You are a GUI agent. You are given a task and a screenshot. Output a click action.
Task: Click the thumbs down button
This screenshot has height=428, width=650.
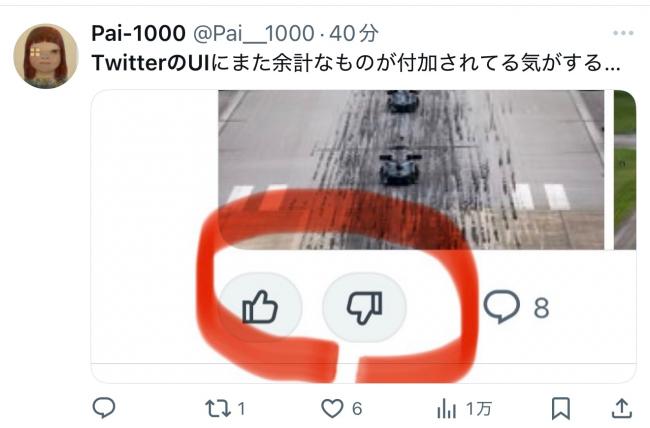click(x=364, y=307)
